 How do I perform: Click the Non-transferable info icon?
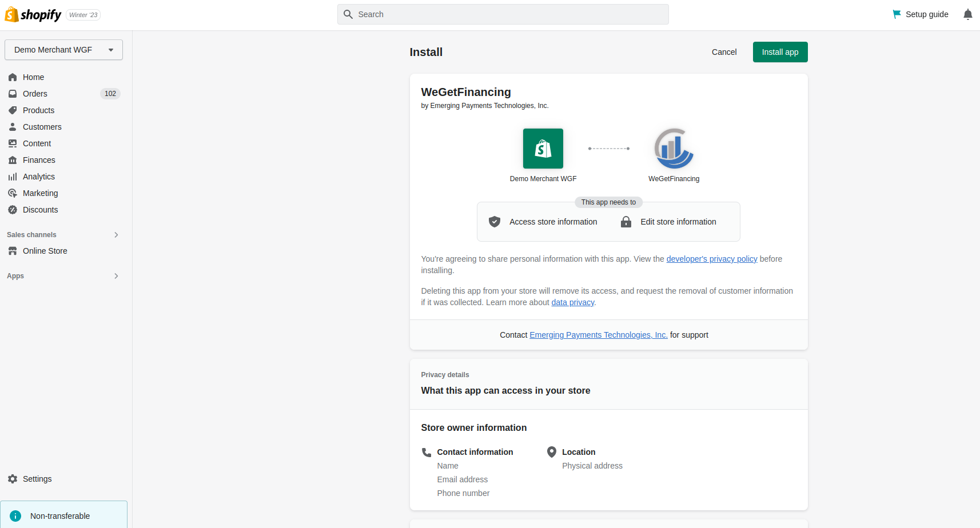15,516
